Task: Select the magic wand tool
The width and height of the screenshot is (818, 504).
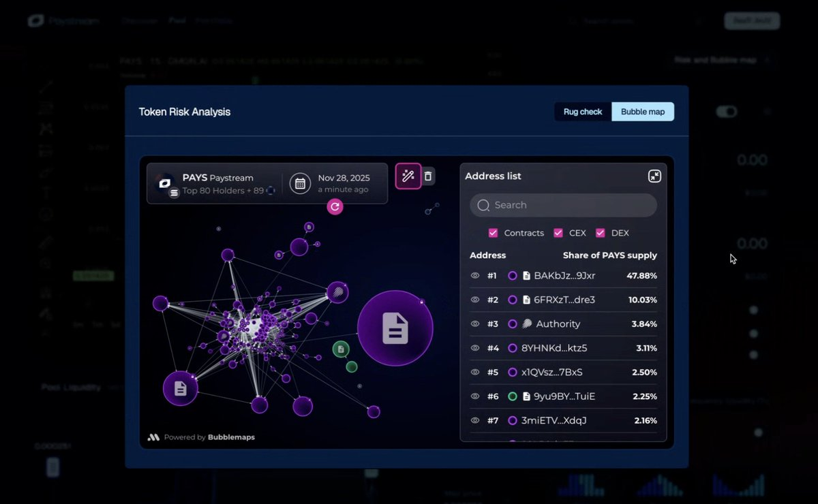Action: pos(408,176)
